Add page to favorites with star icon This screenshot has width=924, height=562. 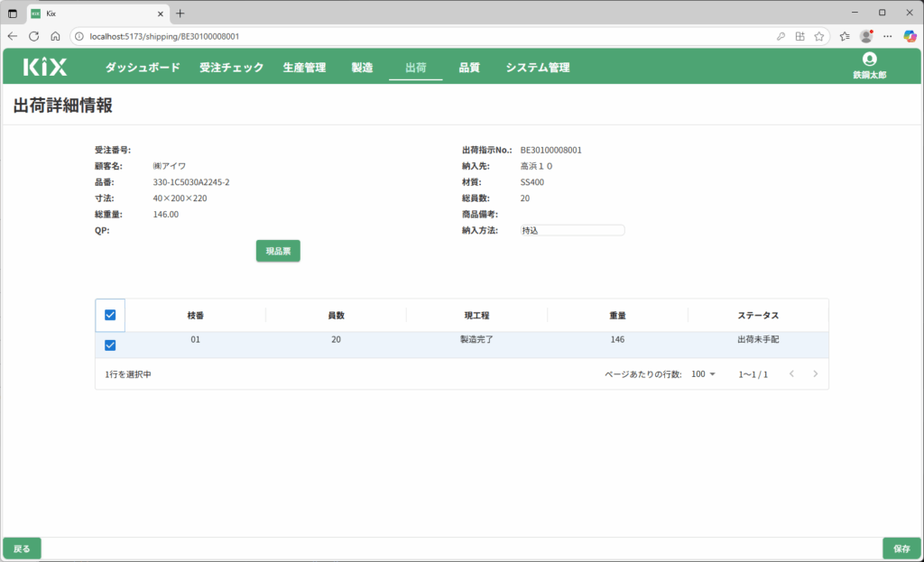click(x=818, y=36)
